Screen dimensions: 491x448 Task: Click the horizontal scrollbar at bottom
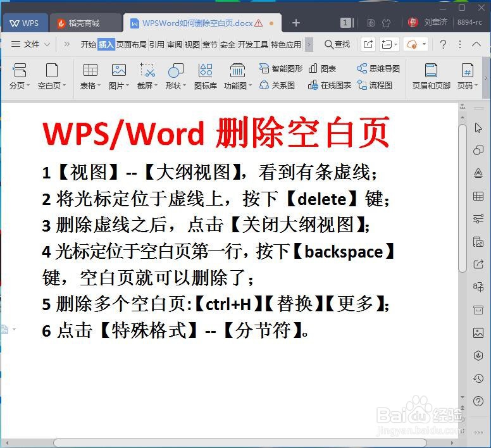240,443
